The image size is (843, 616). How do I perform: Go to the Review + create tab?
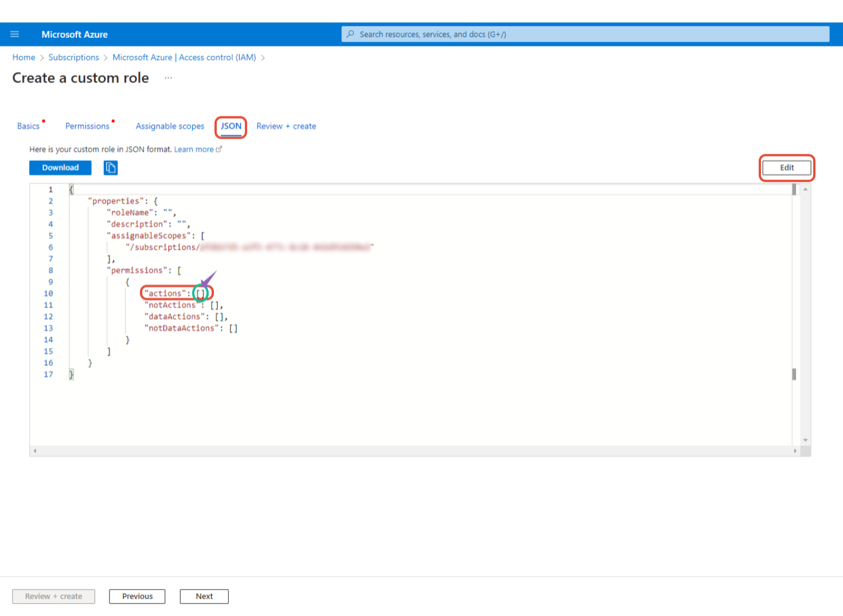tap(286, 126)
